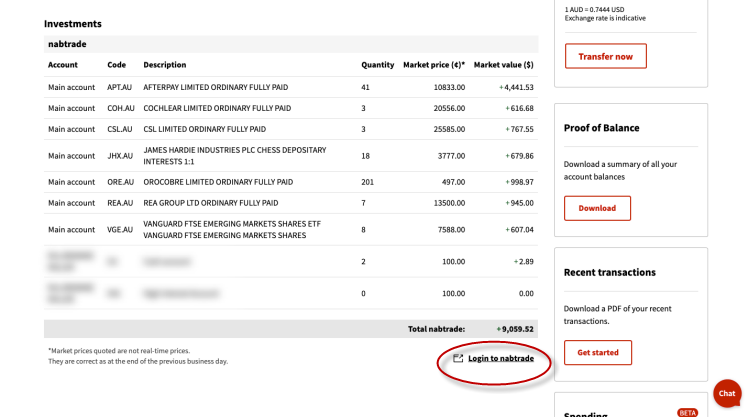Screen dimensions: 750x417
Task: Click COCHLEAR LIMITED ORDINARY FULLY PAID description
Action: coord(217,109)
